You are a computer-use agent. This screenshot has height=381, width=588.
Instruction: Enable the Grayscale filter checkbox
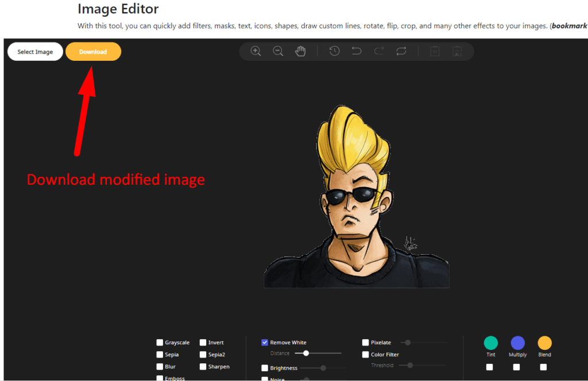tap(160, 343)
